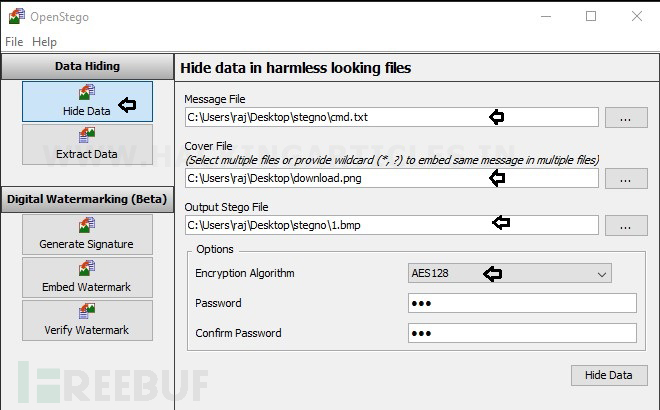Open the File menu
660x410 pixels.
[14, 42]
